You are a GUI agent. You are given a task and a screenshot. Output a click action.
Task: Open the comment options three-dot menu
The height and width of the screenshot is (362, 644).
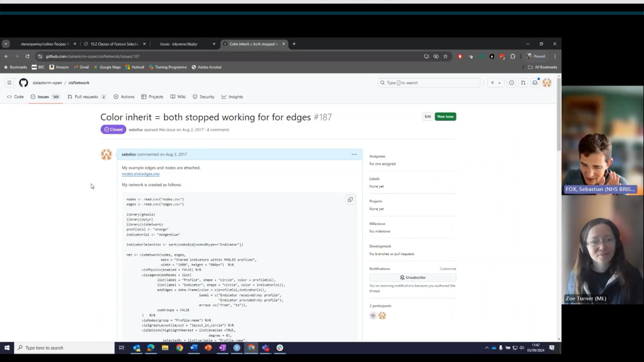tap(354, 155)
